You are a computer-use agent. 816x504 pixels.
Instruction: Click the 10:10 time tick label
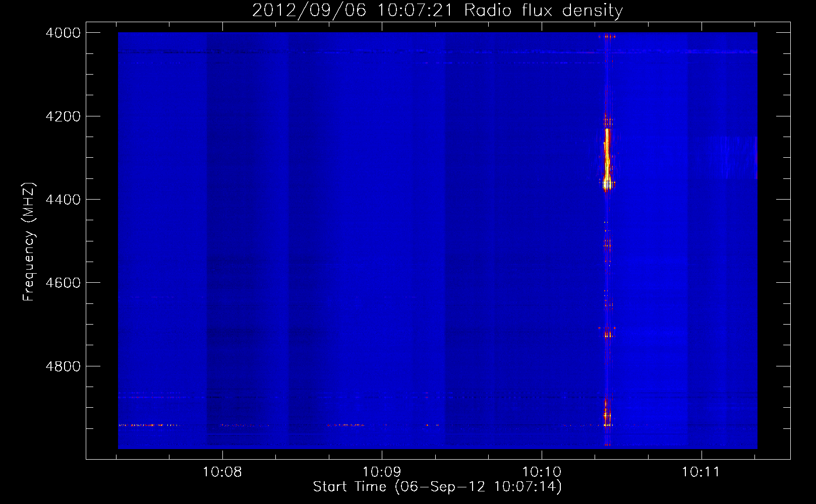[x=542, y=472]
